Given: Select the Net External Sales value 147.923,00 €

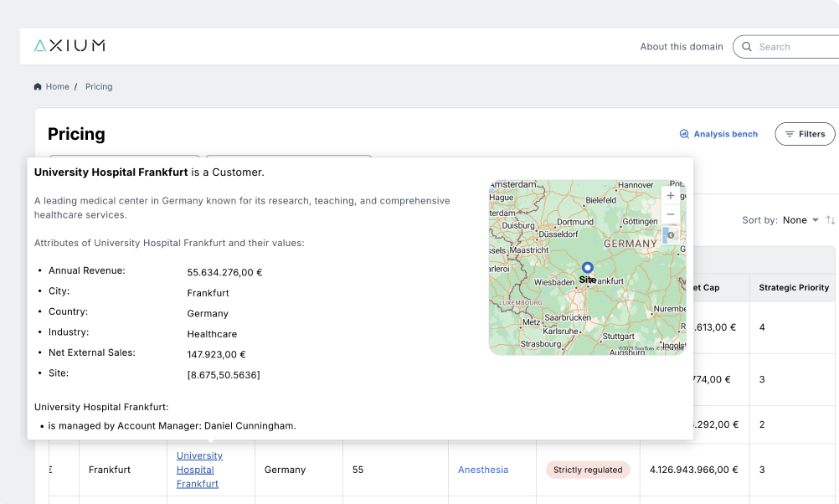Looking at the screenshot, I should [216, 354].
